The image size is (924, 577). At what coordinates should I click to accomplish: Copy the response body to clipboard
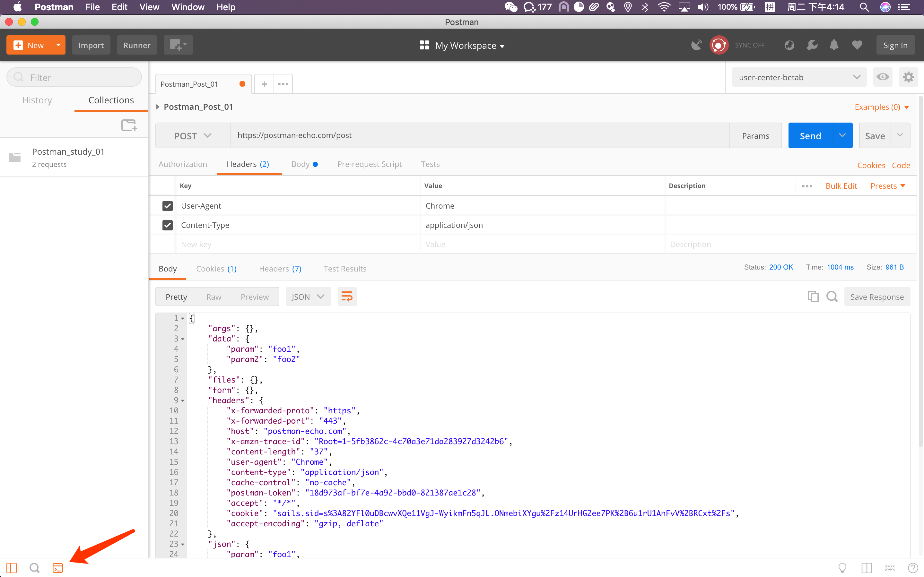tap(813, 297)
